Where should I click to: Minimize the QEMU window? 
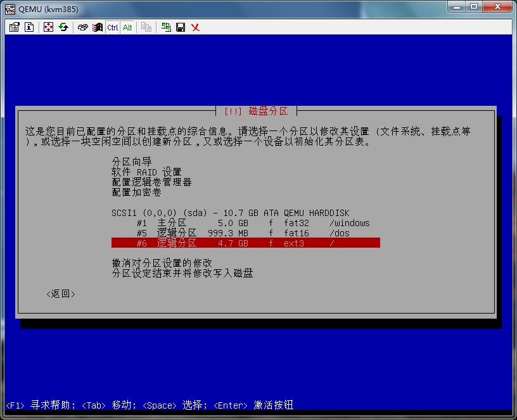[457, 7]
